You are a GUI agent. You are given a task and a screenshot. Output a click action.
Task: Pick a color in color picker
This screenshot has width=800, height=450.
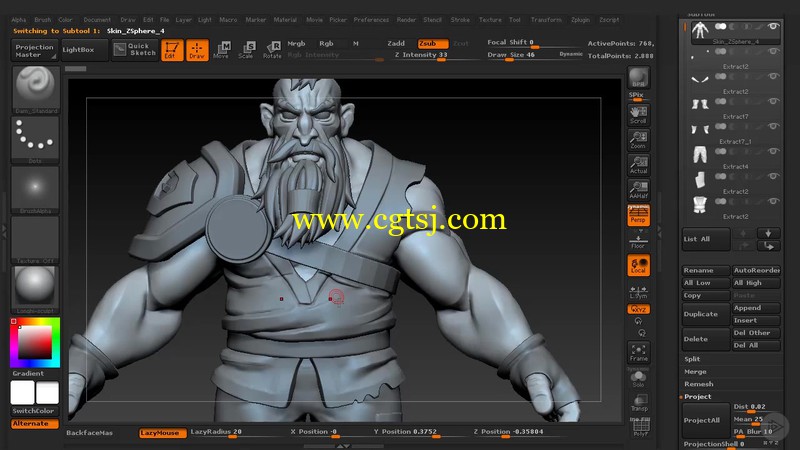pos(35,342)
